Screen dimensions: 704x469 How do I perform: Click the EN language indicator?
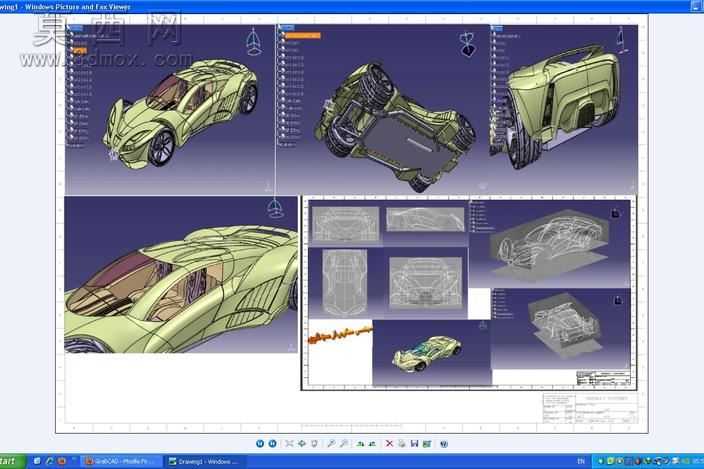click(x=581, y=461)
